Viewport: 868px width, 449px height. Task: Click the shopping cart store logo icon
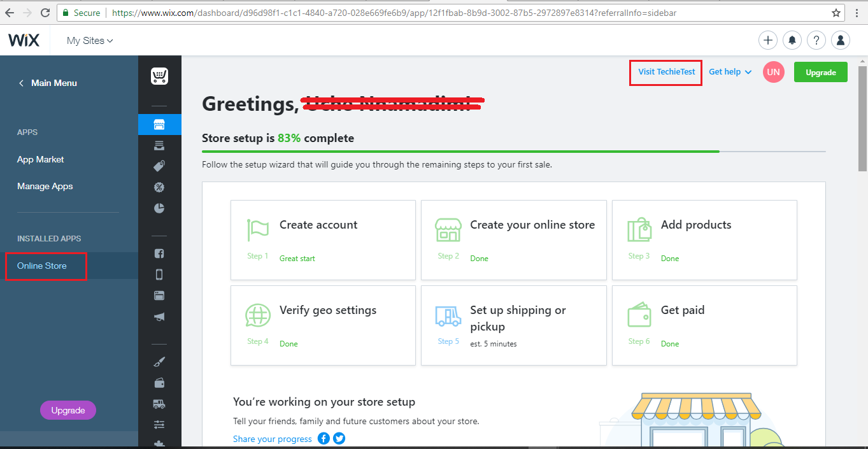point(159,76)
